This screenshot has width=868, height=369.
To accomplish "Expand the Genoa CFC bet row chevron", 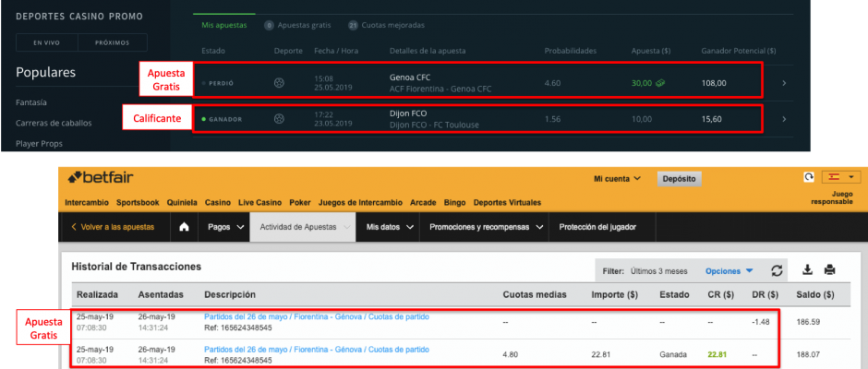I will coord(784,83).
